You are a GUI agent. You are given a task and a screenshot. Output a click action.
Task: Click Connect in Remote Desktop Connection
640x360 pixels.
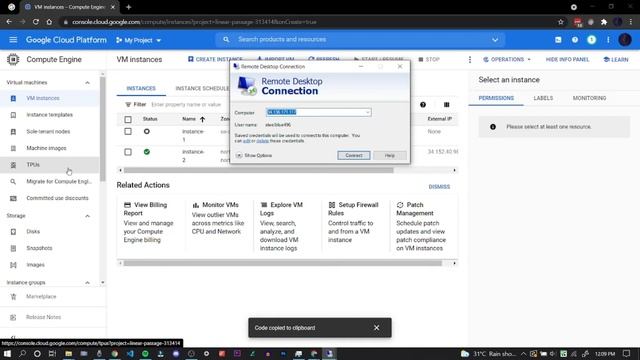353,156
